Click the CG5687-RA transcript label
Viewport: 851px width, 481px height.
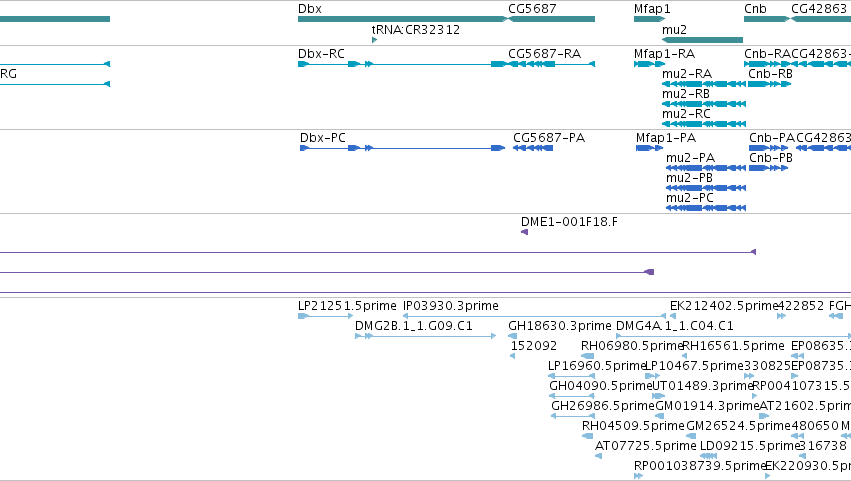(x=544, y=54)
